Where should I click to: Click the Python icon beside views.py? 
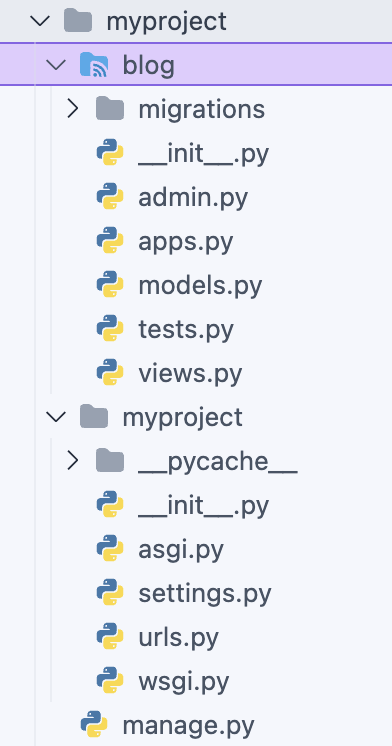(110, 373)
